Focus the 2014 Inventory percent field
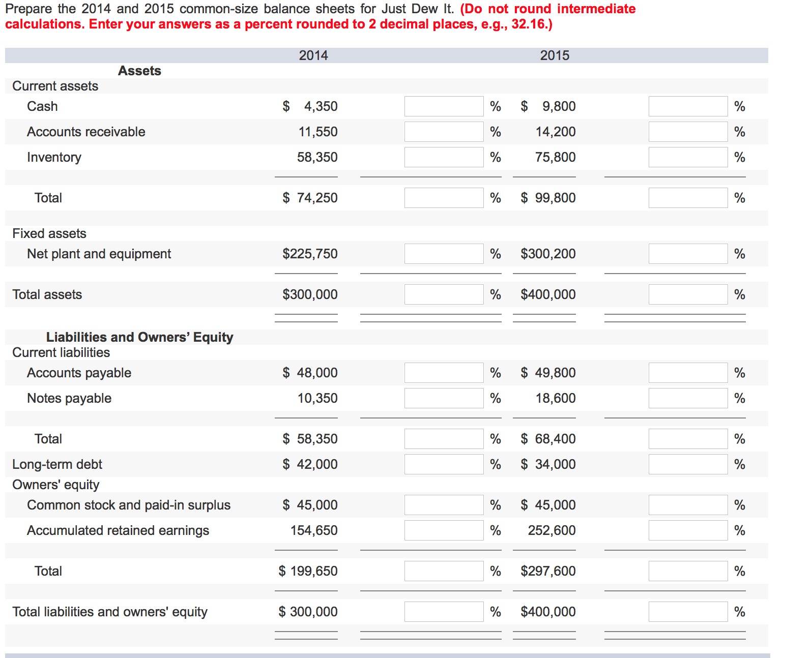The image size is (812, 658). coord(444,157)
